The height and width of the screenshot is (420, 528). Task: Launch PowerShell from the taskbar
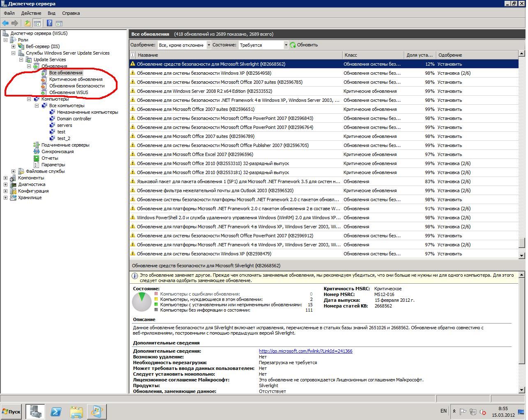[56, 411]
